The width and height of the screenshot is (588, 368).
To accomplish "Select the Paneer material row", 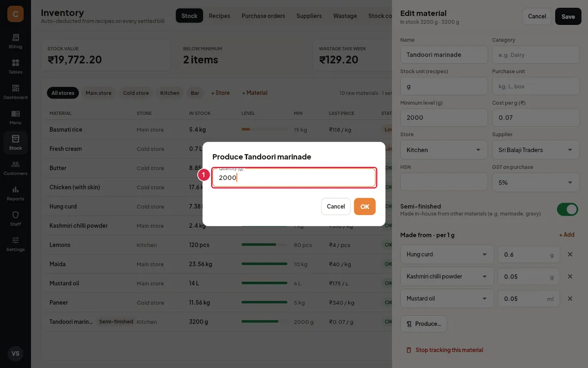I will click(x=219, y=302).
